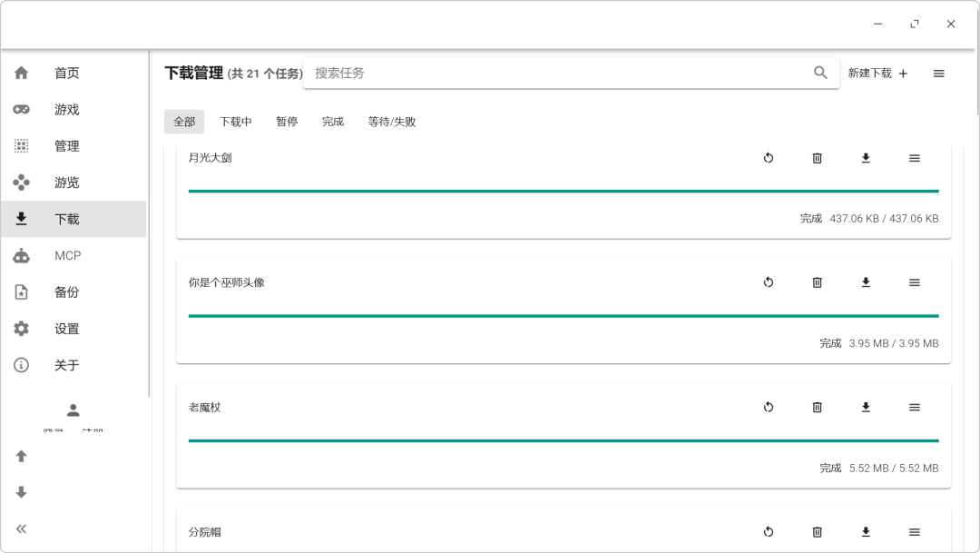Open the options menu for 分院帽
The height and width of the screenshot is (553, 980).
pyautogui.click(x=915, y=532)
